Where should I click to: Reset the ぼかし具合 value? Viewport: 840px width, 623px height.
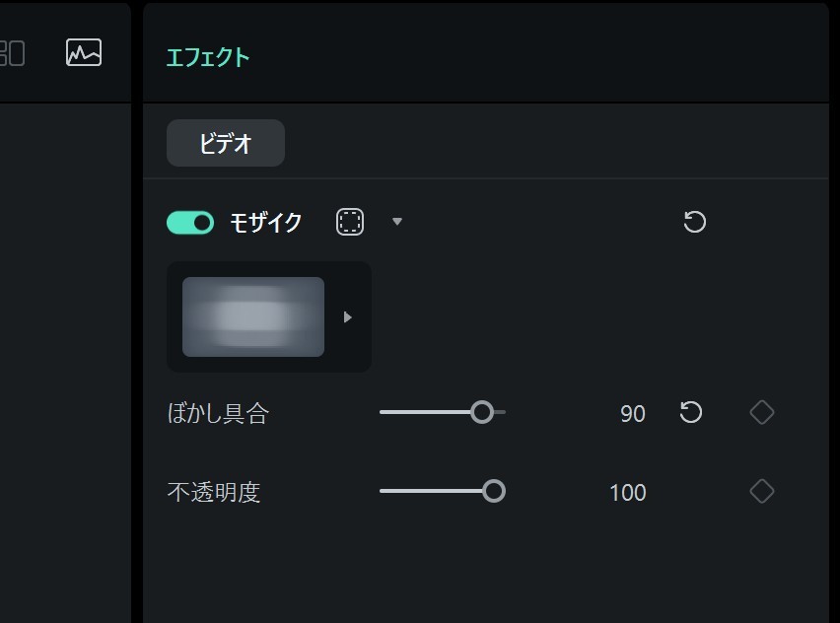(x=690, y=412)
